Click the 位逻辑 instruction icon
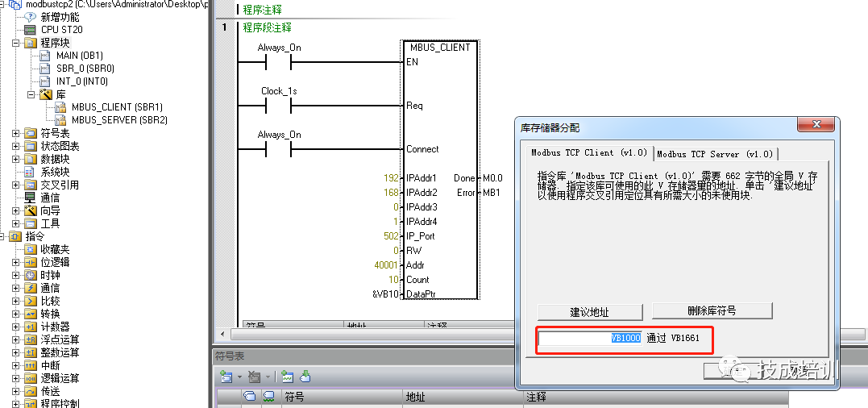The width and height of the screenshot is (868, 408). point(30,262)
